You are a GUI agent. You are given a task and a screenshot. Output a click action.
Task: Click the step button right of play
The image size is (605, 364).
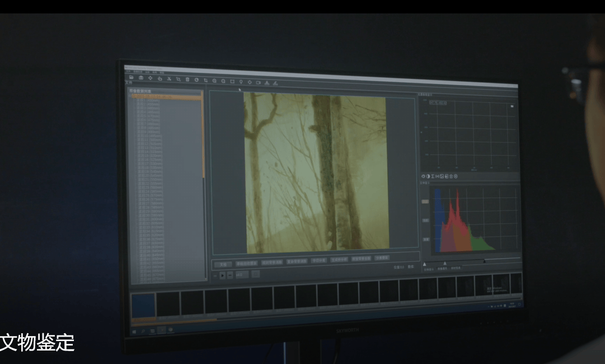tap(230, 275)
